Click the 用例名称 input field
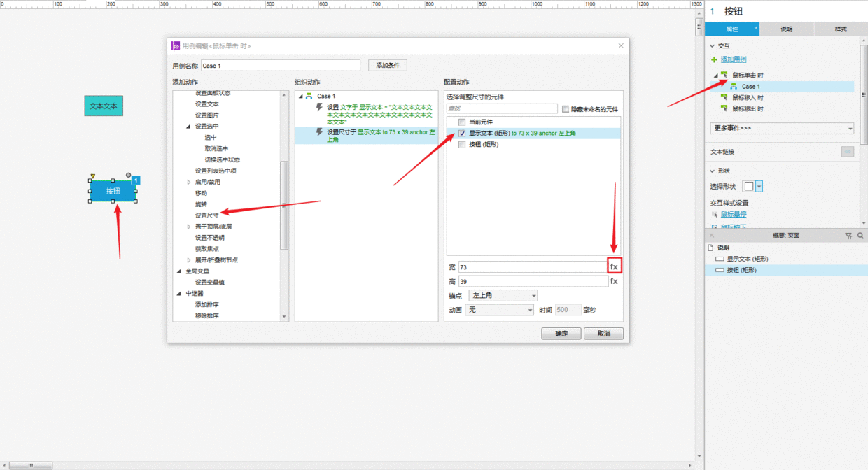The height and width of the screenshot is (470, 868). 280,66
